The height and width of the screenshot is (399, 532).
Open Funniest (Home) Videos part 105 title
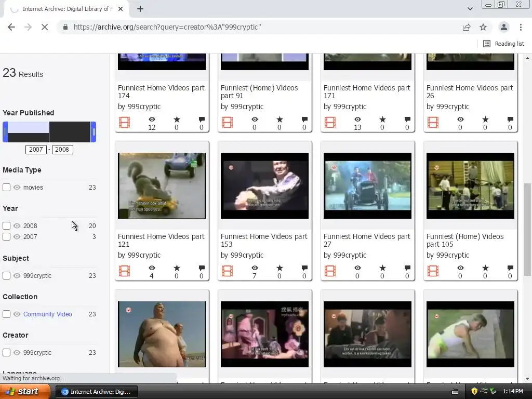pyautogui.click(x=465, y=240)
